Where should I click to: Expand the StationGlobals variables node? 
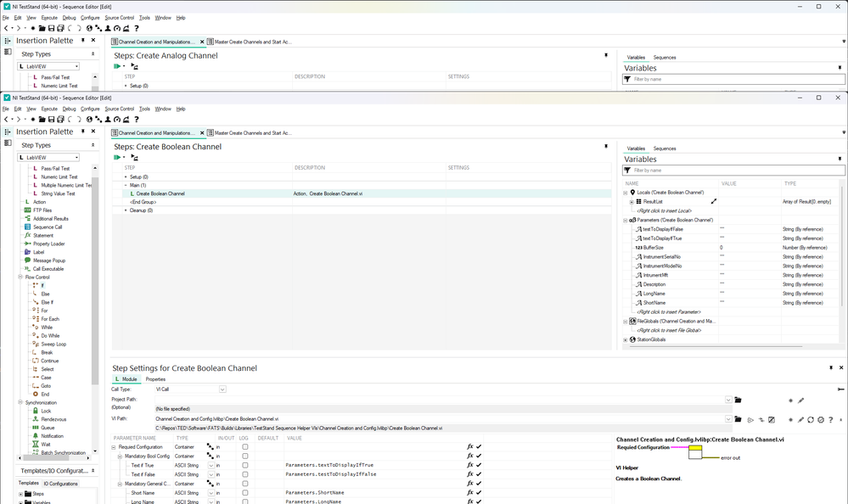point(626,340)
